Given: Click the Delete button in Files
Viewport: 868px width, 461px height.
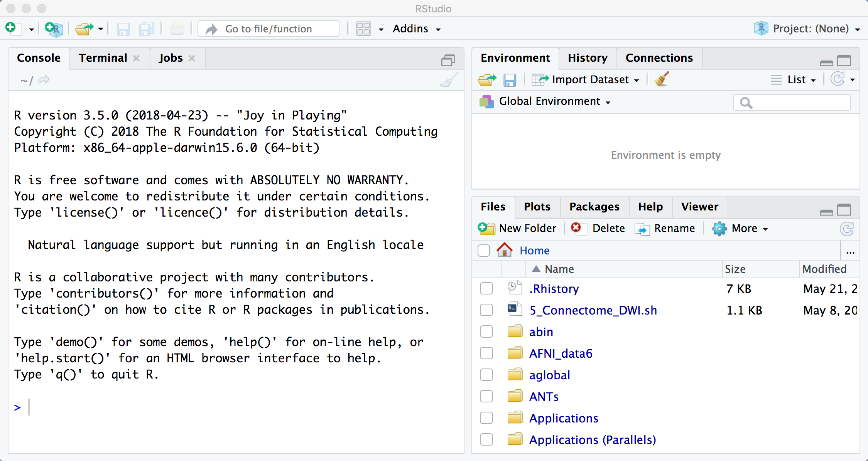Looking at the screenshot, I should click(598, 229).
